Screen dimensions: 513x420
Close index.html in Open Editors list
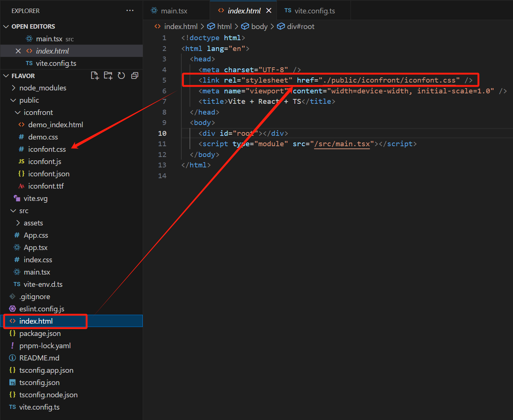pyautogui.click(x=18, y=51)
